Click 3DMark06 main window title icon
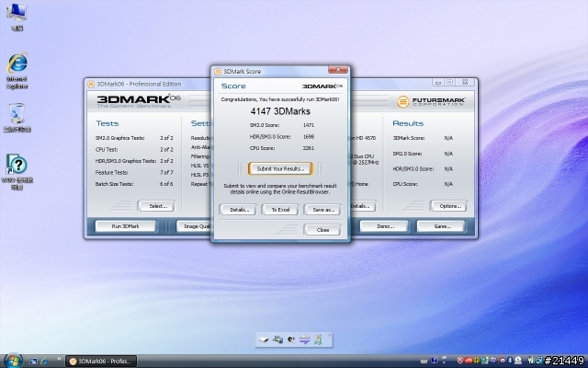 click(91, 84)
